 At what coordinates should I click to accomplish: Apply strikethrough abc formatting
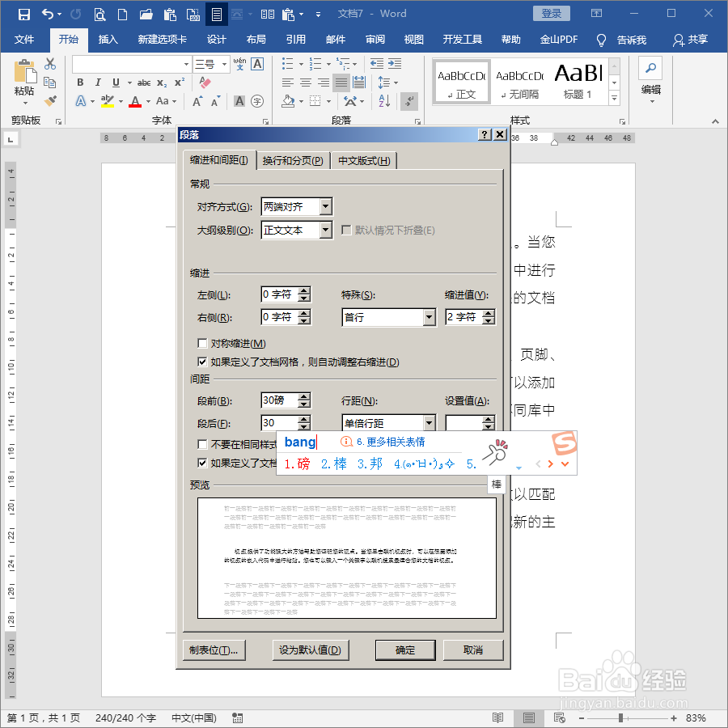(143, 83)
